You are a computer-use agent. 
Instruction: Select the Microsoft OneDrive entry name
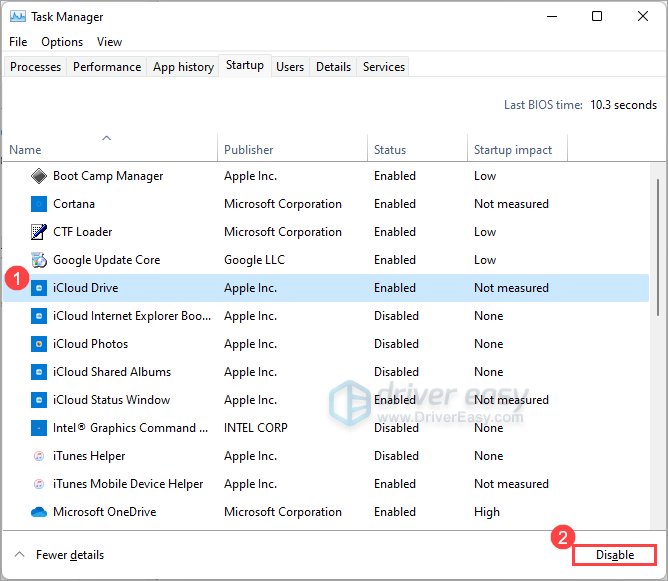tap(105, 512)
